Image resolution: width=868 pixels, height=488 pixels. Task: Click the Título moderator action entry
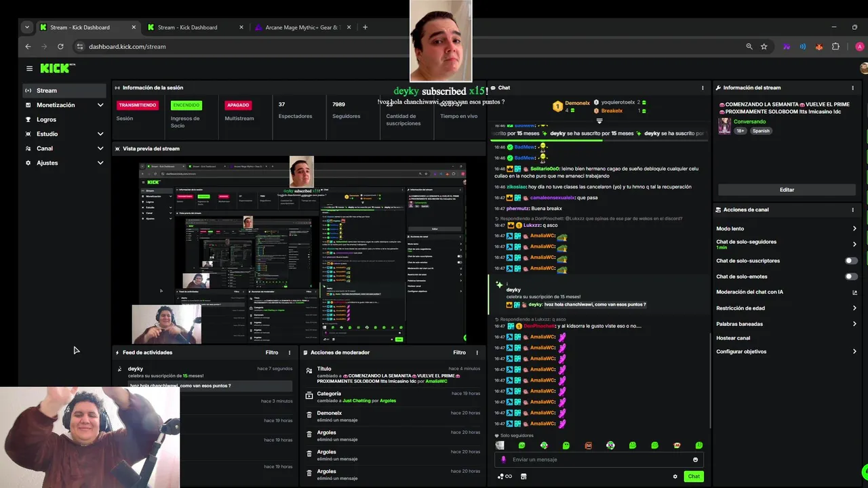[x=392, y=375]
